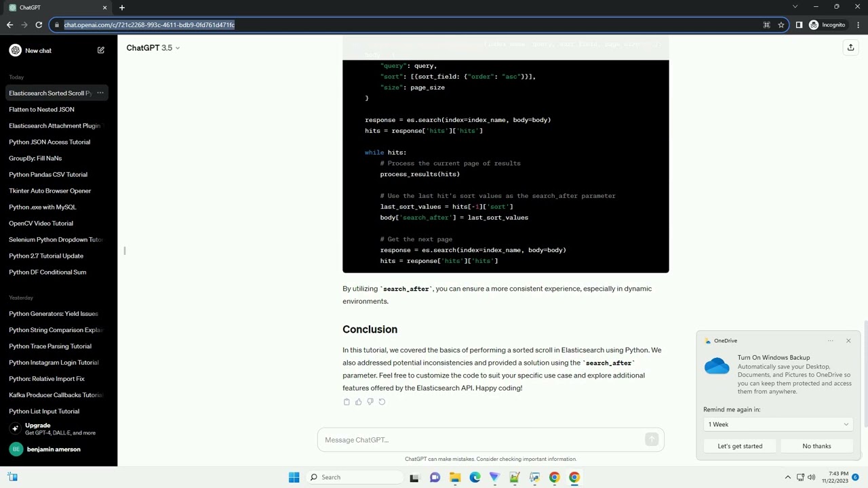Share the chat using the upload icon
This screenshot has height=488, width=868.
850,47
